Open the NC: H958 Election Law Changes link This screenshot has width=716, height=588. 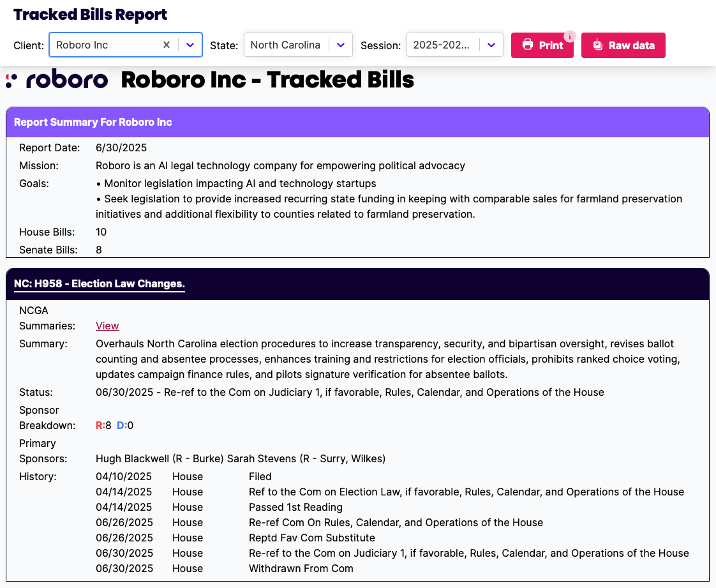pyautogui.click(x=100, y=283)
